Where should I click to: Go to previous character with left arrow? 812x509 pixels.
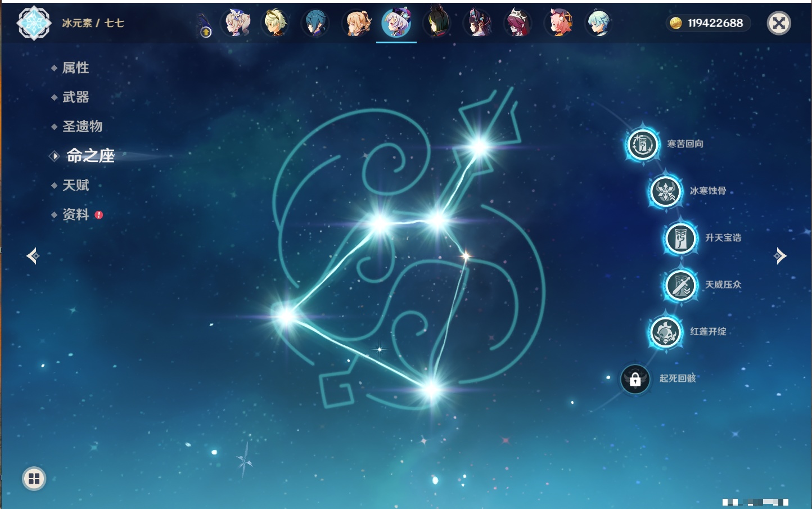tap(33, 256)
